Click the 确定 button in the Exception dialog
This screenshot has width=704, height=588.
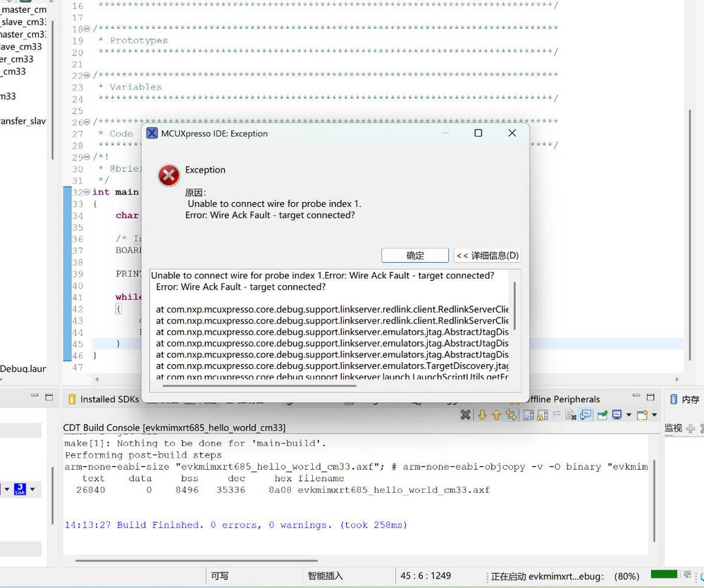(x=415, y=255)
